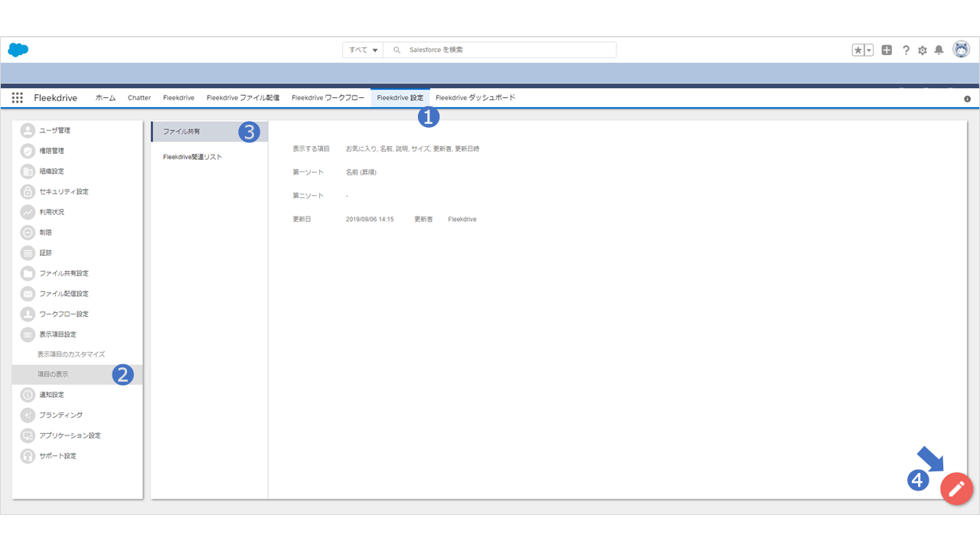Click the ファイル配信設定 envelope icon
This screenshot has height=551, width=980.
[28, 294]
